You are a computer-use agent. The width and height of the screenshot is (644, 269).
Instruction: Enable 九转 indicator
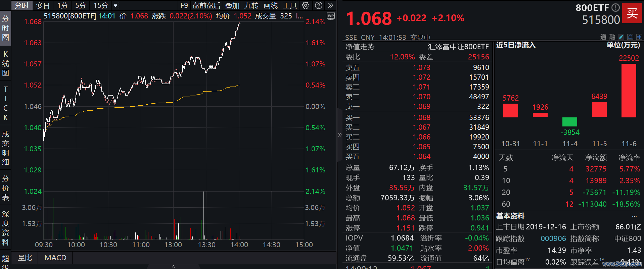coord(251,5)
